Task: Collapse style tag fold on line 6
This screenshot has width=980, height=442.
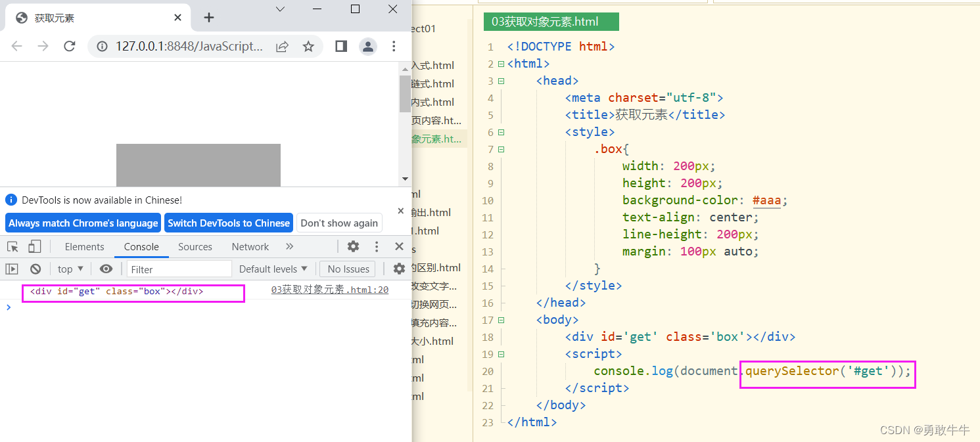Action: pos(502,132)
